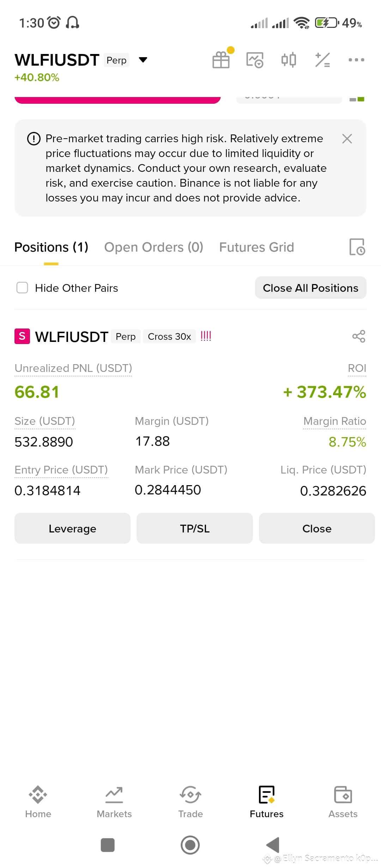Share the WLFIUSDT position
381x868 pixels.
point(359,336)
